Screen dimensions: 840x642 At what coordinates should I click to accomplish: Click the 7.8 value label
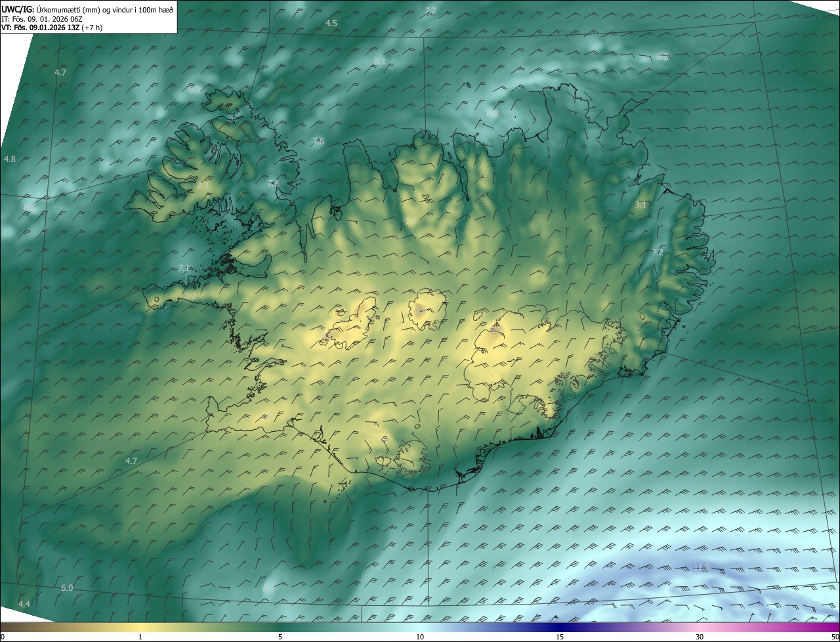274,183
